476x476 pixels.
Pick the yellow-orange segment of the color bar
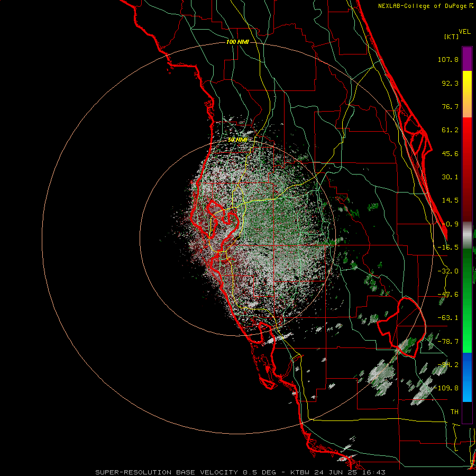point(467,94)
